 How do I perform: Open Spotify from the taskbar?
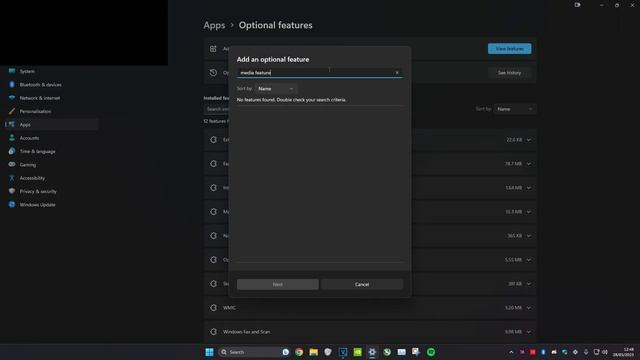(x=431, y=352)
